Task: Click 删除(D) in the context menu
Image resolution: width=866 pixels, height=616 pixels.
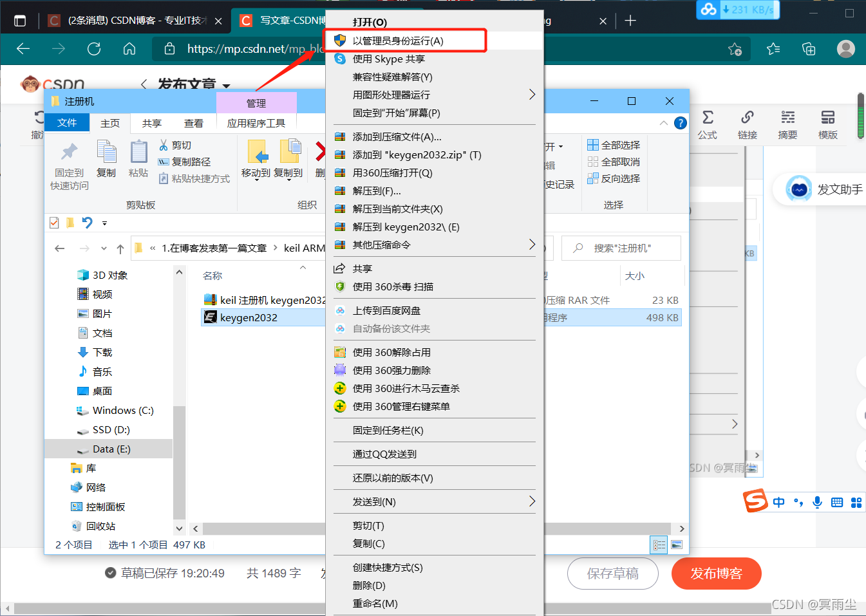Action: [x=369, y=585]
